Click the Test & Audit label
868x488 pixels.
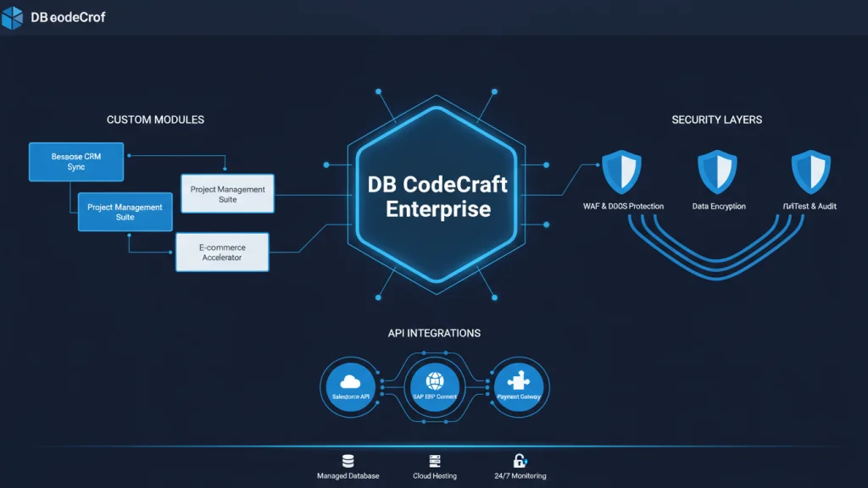(810, 207)
